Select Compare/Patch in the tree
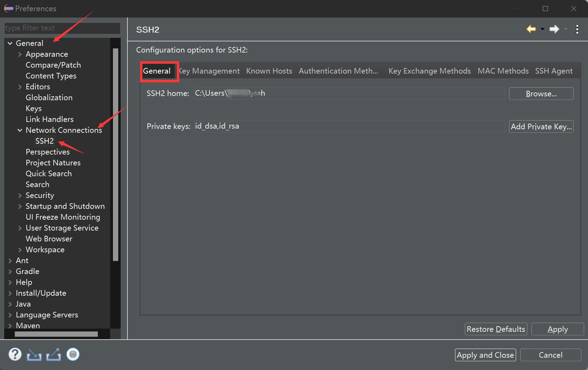Screen dimensions: 588x370 point(53,65)
